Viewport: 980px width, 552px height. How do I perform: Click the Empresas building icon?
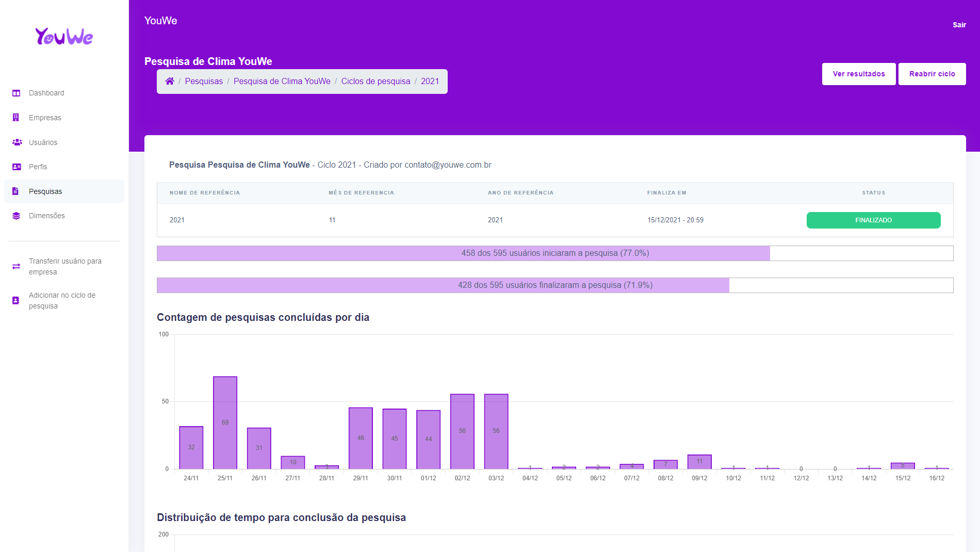tap(16, 118)
